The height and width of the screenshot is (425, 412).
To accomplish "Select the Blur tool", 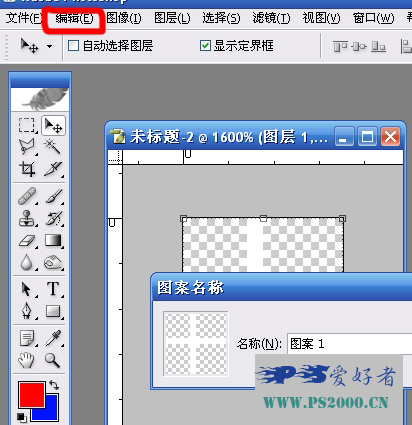I will tap(27, 262).
